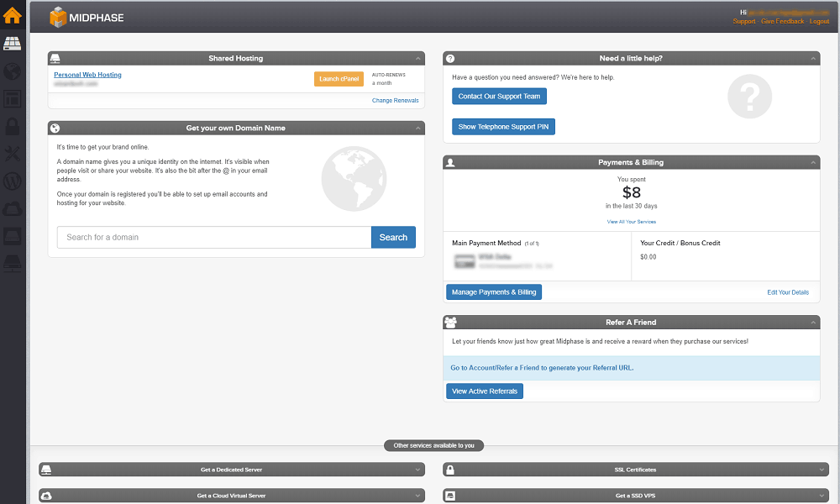Click the Shared Hosting panel header icon
840x504 pixels.
tap(55, 59)
